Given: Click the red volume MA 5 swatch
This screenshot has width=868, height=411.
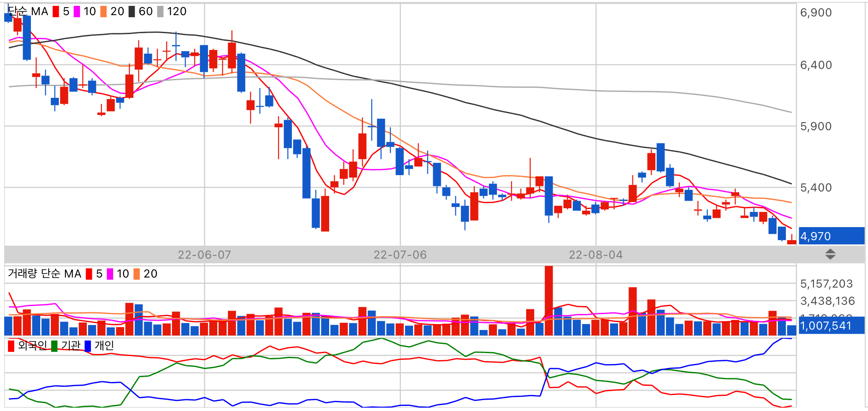Looking at the screenshot, I should coord(89,274).
